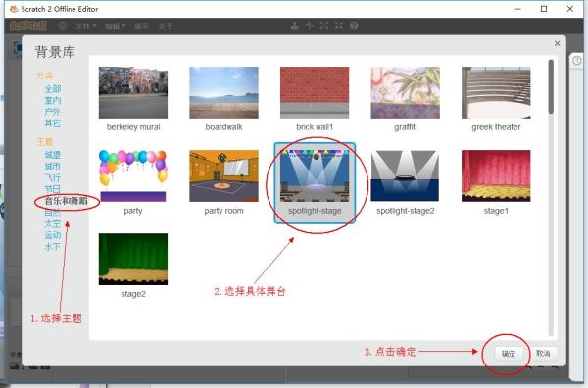Choose the 城市 theme
Viewport: 588px width, 388px height.
click(53, 166)
